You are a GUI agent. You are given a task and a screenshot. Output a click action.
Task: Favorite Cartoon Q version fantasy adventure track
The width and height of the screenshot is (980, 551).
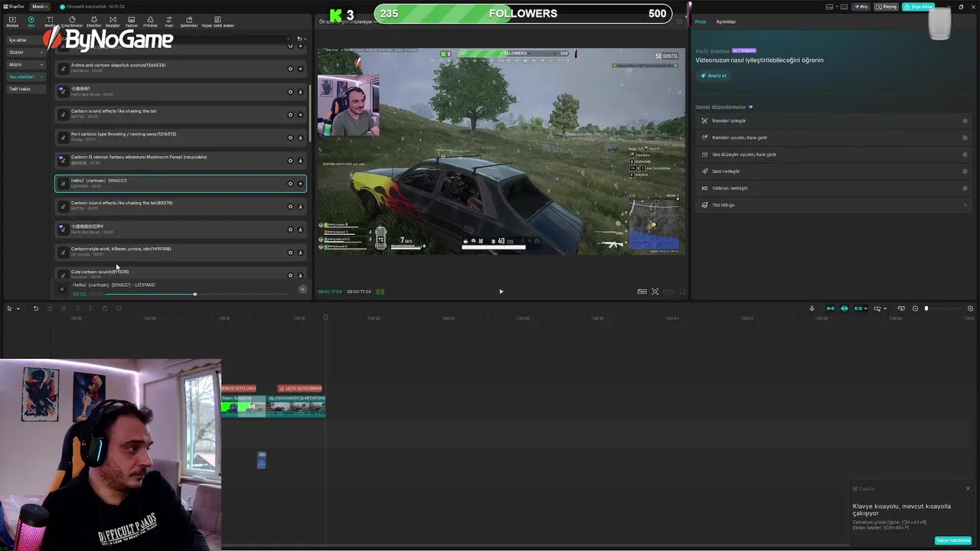coord(290,161)
